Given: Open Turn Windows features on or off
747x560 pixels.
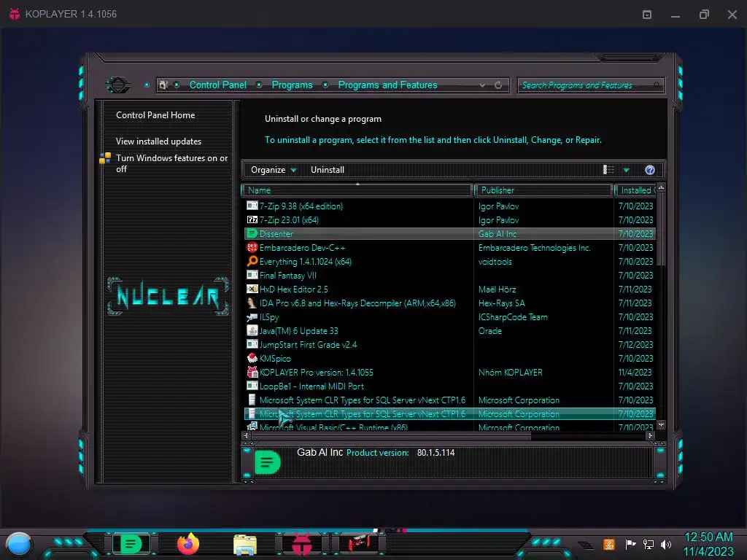Looking at the screenshot, I should [x=171, y=163].
